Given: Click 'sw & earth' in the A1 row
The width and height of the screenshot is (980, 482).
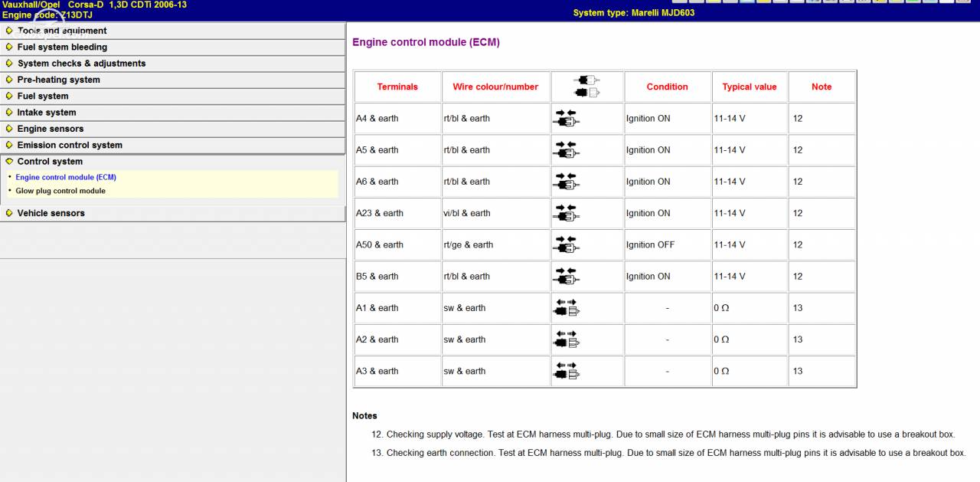Looking at the screenshot, I should [x=464, y=308].
